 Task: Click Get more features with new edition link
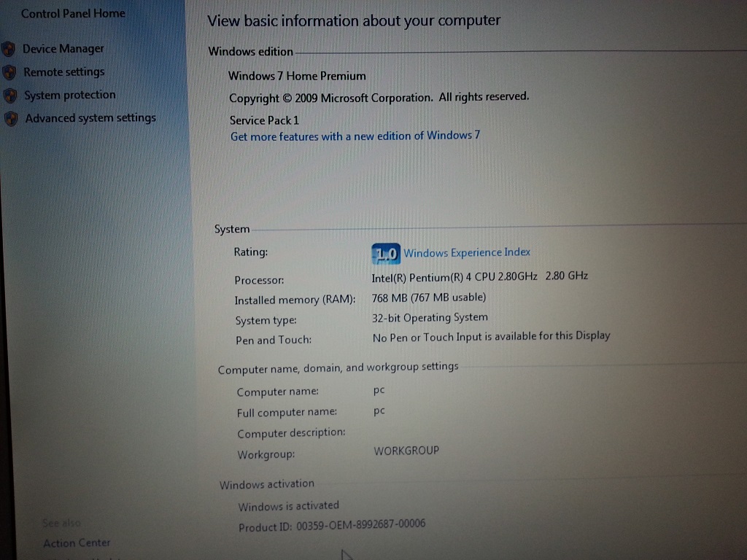[355, 136]
